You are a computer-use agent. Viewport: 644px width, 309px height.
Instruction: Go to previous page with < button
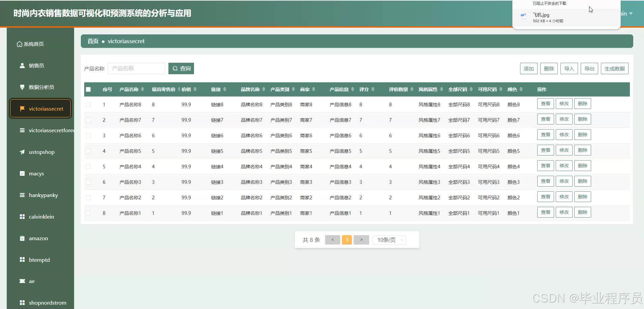(333, 240)
